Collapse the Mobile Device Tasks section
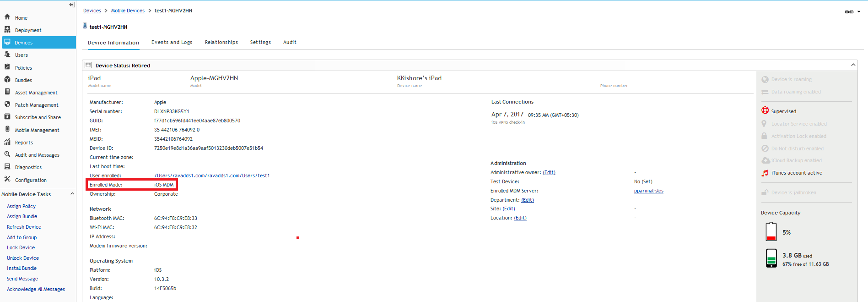Image resolution: width=868 pixels, height=302 pixels. coord(72,194)
